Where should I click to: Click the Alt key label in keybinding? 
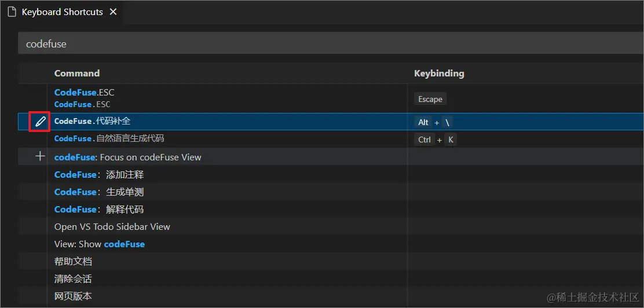point(423,122)
